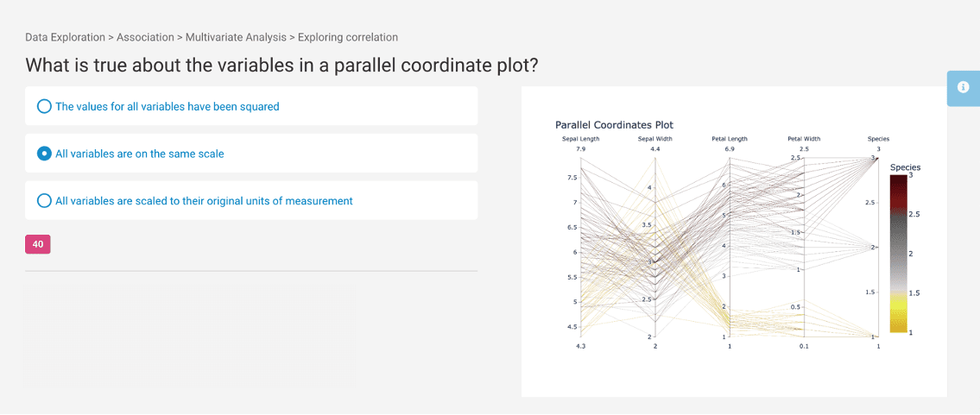The image size is (980, 415).
Task: Click the Parallel Coordinates Plot title
Action: click(614, 125)
